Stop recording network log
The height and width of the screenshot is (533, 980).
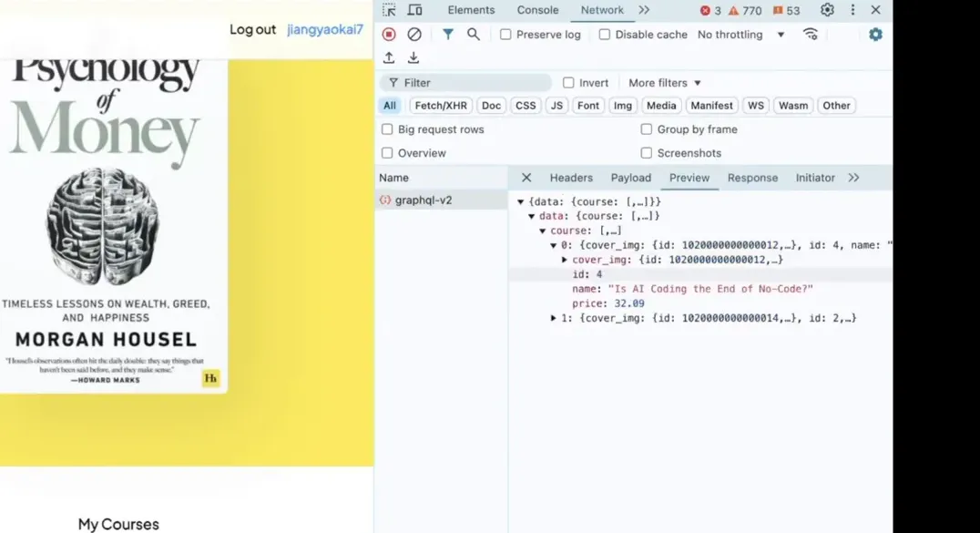389,35
